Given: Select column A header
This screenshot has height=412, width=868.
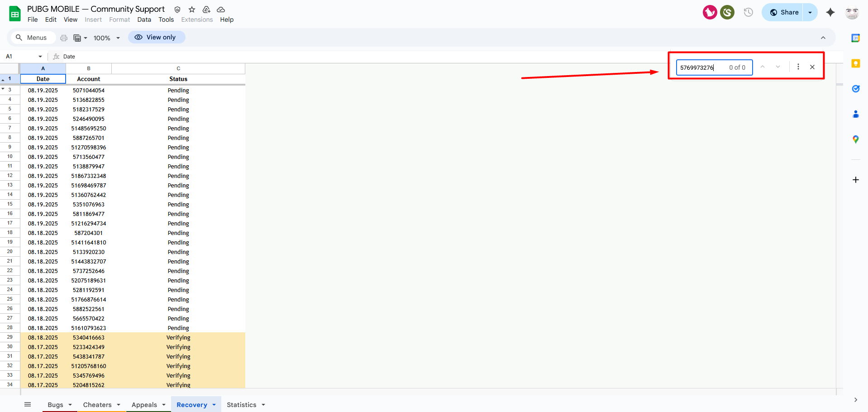Looking at the screenshot, I should pos(43,68).
